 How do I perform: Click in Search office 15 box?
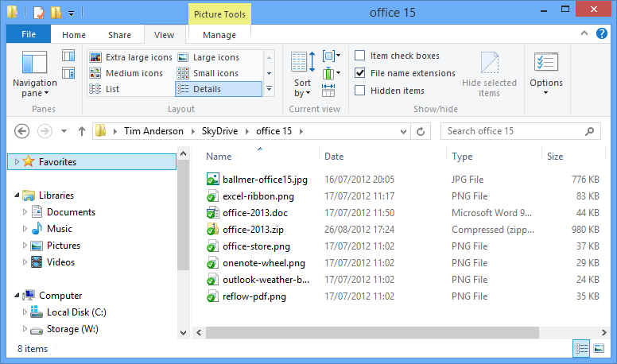point(520,131)
